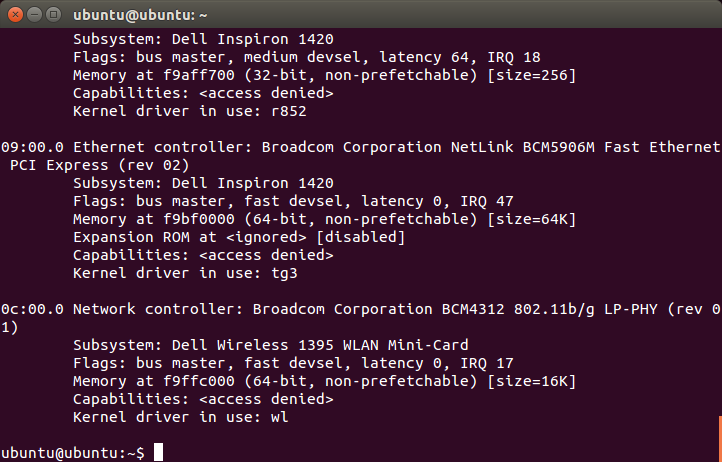Close the terminal window
This screenshot has height=462, width=722.
pos(15,15)
